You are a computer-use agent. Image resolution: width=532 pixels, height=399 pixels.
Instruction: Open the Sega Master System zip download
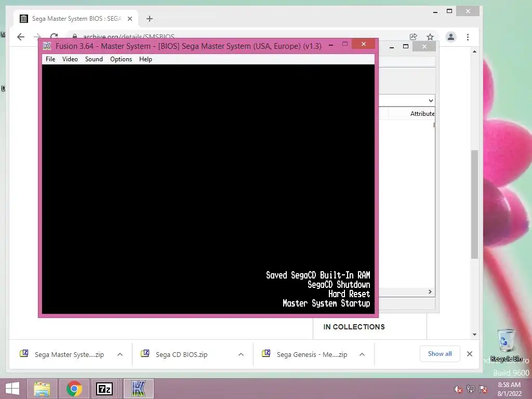(x=69, y=354)
